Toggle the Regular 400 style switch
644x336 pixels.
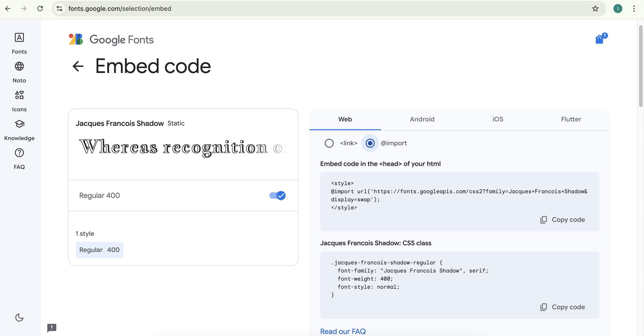(277, 195)
